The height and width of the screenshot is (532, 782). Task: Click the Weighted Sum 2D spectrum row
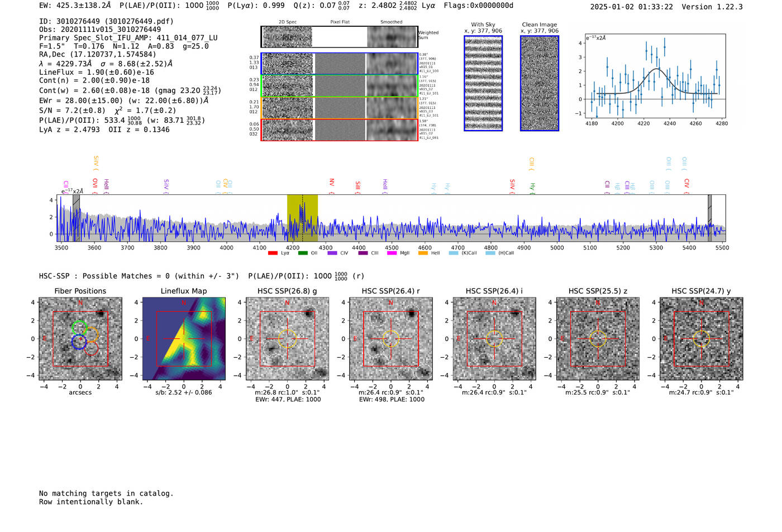[x=339, y=37]
